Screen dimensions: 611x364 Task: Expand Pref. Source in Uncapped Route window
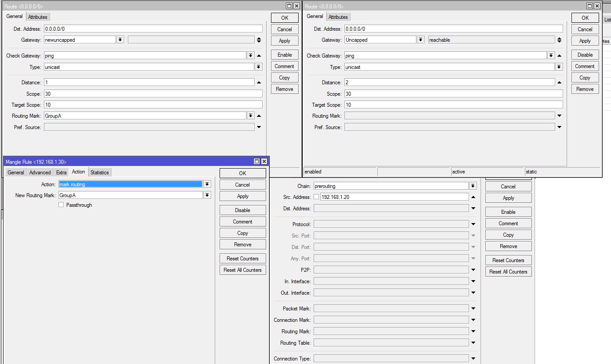[559, 127]
